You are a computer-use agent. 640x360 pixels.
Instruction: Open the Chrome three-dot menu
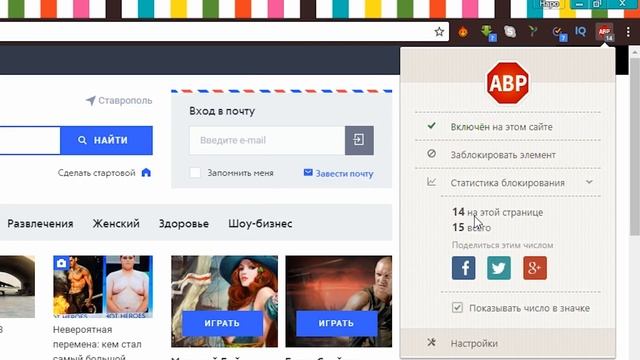(628, 32)
